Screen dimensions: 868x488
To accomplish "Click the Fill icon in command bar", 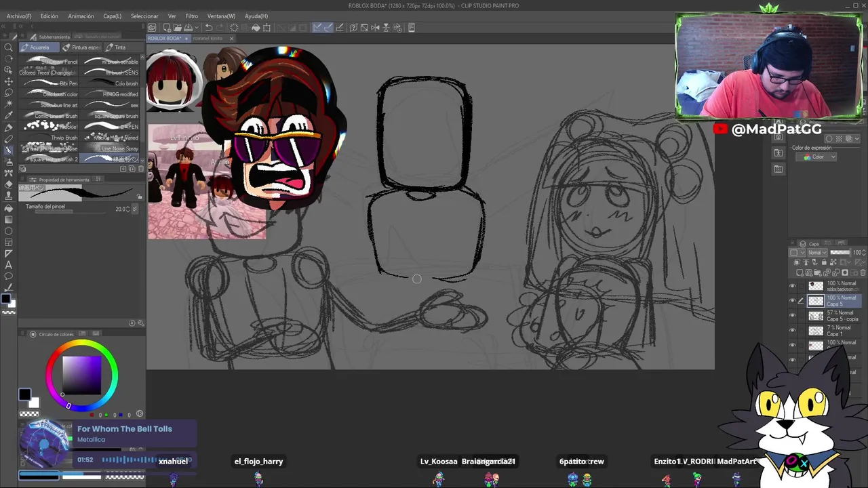I will point(256,28).
